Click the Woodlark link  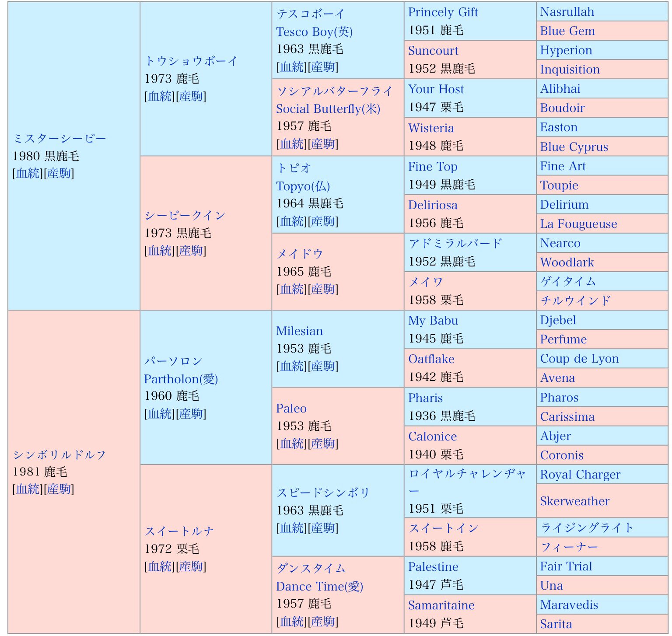(x=567, y=262)
